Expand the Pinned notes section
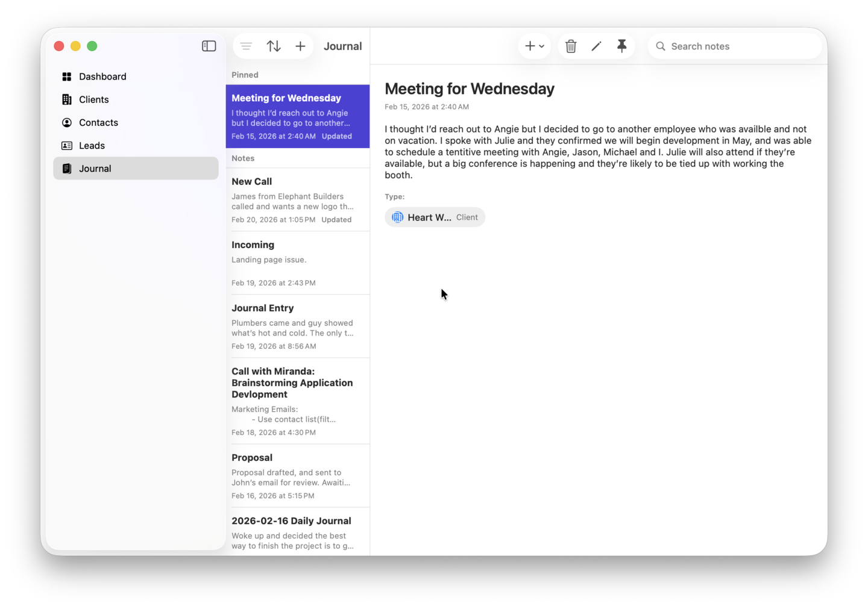The height and width of the screenshot is (609, 868). (x=245, y=75)
